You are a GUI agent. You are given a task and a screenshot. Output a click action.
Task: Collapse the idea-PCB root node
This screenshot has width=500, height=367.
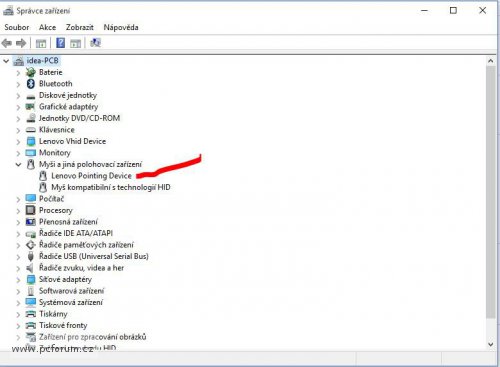(x=6, y=61)
